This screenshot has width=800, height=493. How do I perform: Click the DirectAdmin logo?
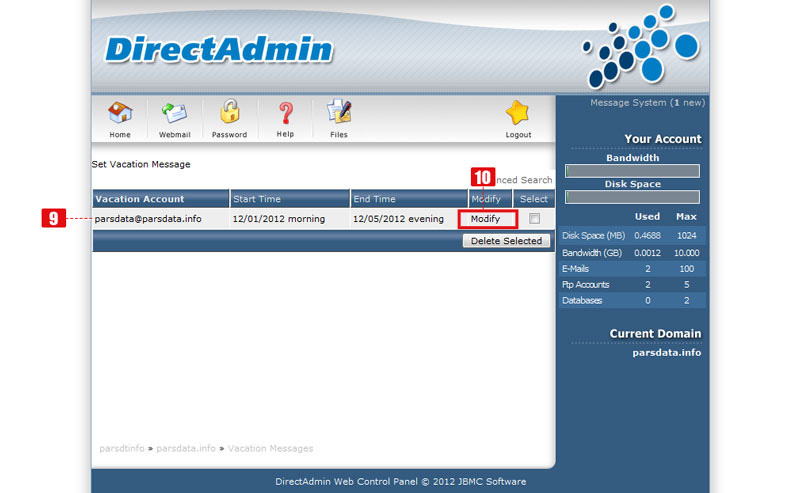click(x=219, y=50)
